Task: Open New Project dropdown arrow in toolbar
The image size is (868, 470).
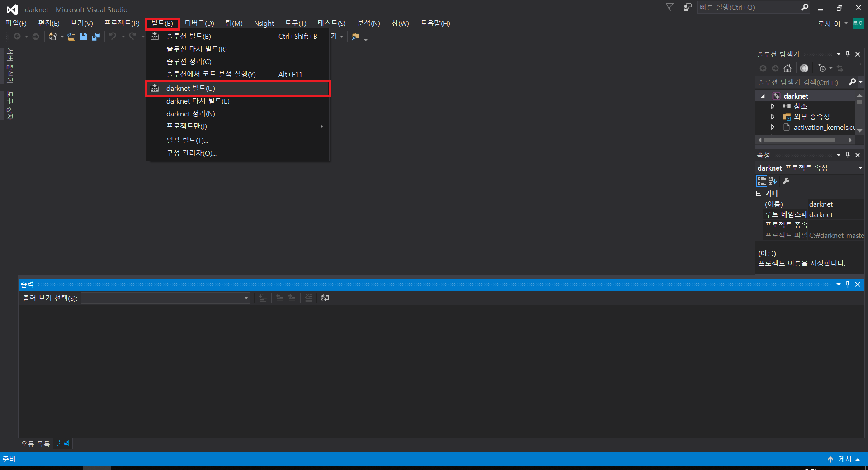Action: (62, 37)
